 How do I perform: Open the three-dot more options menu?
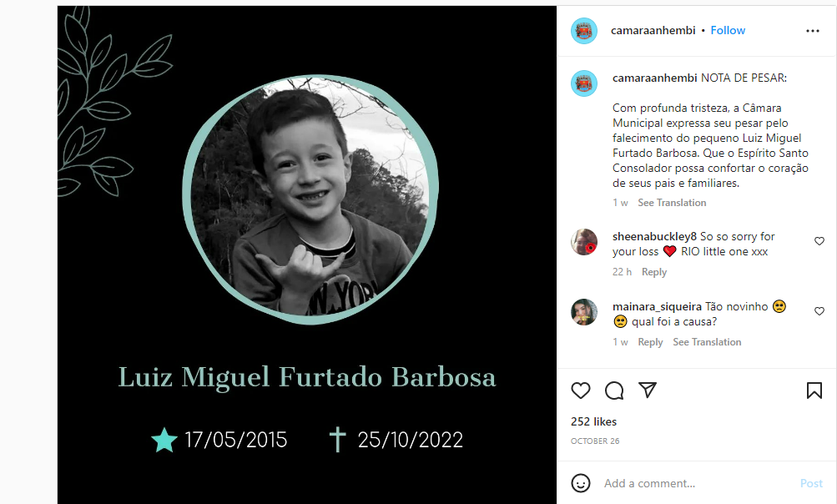[x=813, y=31]
